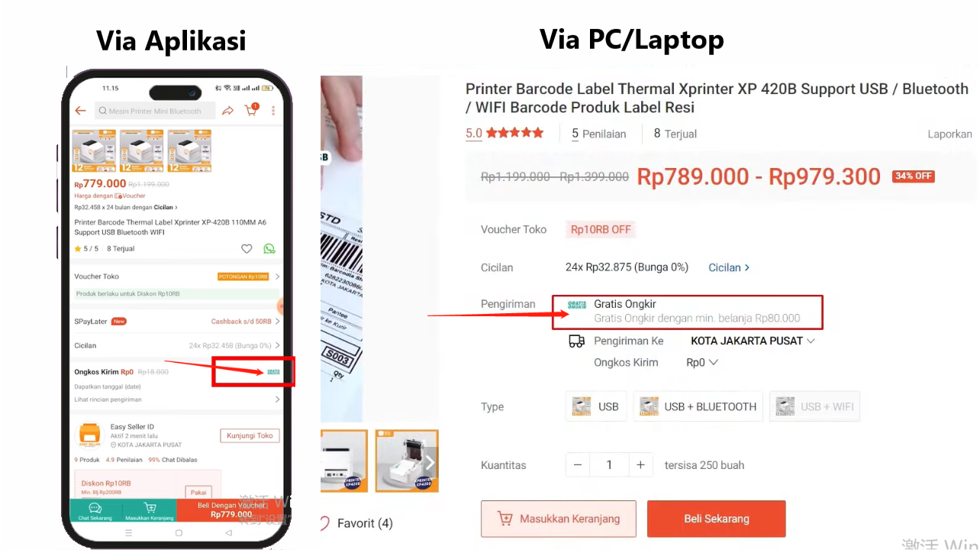This screenshot has height=550, width=980.
Task: Expand the Ongkos Kirim Rp0 dropdown
Action: (702, 363)
